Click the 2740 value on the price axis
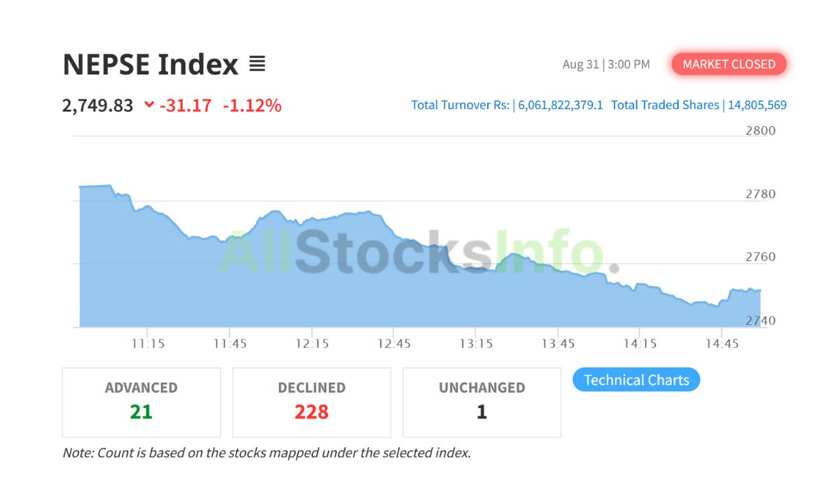Viewport: 840px width, 504px height. (x=762, y=320)
